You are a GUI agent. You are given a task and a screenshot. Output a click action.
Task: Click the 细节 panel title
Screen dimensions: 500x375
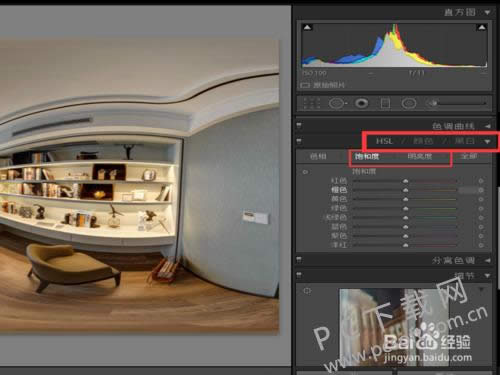(x=464, y=276)
